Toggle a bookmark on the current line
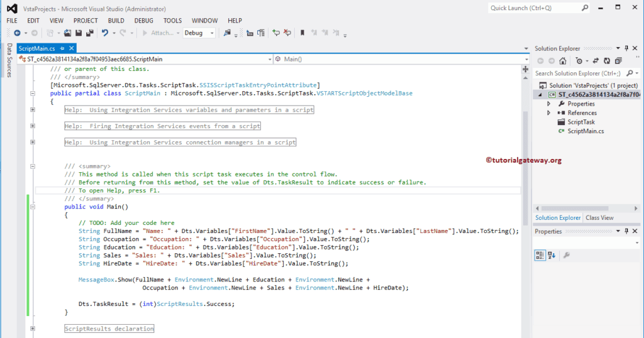The width and height of the screenshot is (644, 338). point(303,33)
